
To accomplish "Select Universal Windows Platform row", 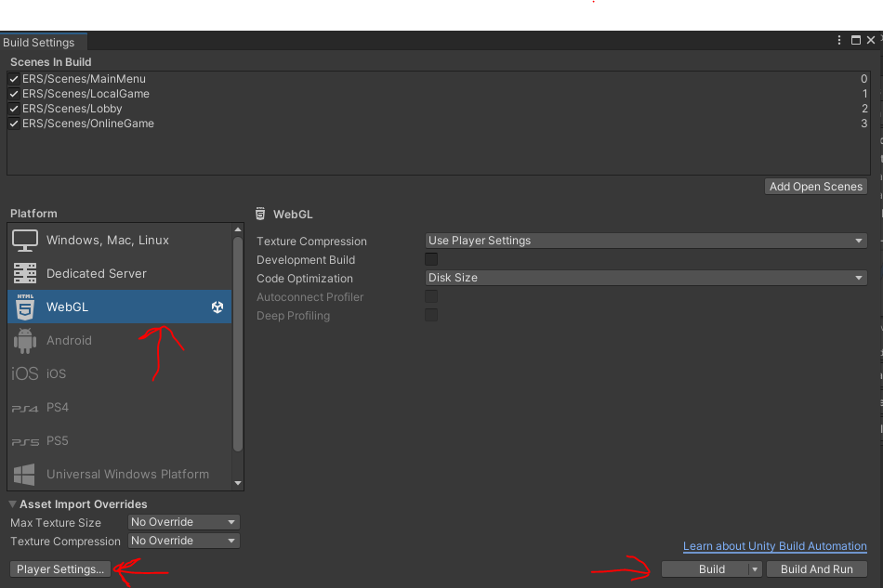I will pos(119,475).
